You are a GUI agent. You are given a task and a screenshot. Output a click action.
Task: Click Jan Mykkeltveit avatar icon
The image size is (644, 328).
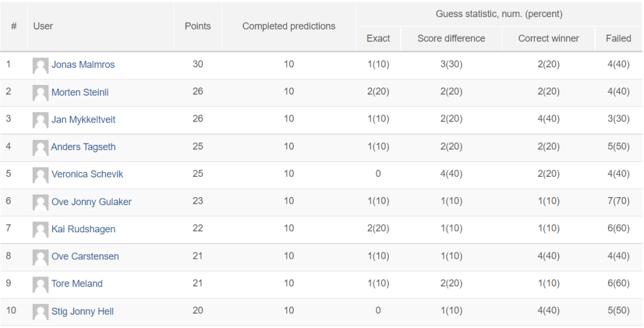coord(40,120)
